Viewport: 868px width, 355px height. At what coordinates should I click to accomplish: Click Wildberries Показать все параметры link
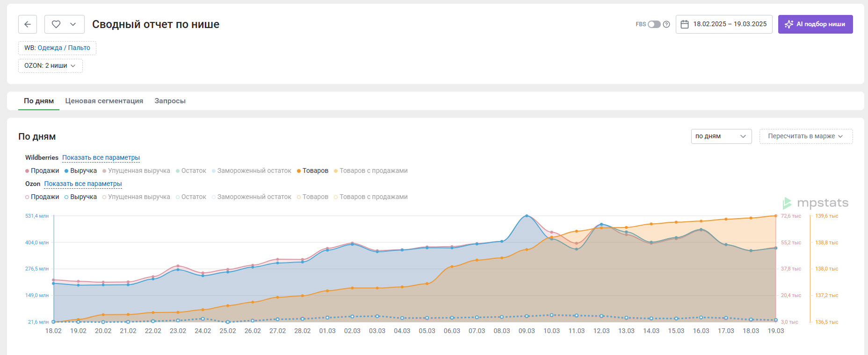[x=101, y=158]
